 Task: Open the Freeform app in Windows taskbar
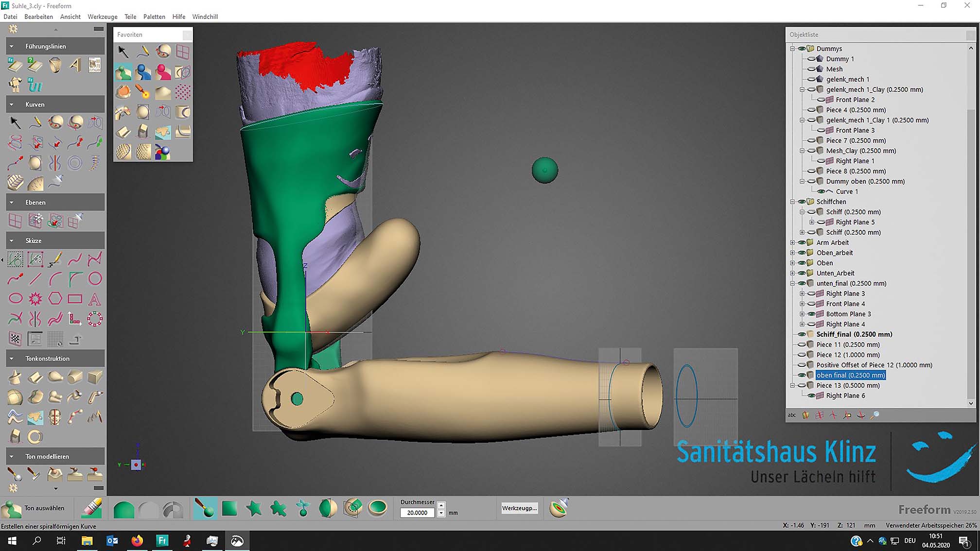click(x=162, y=540)
